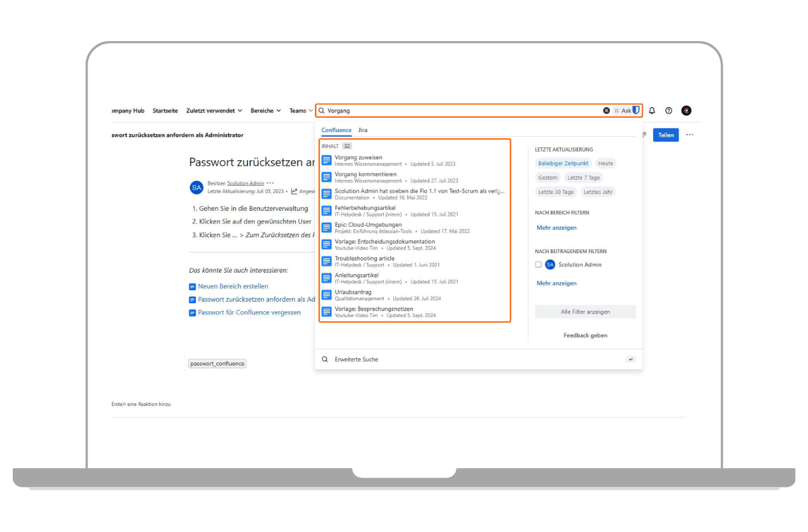The height and width of the screenshot is (532, 808).
Task: Expand the Bereiche dropdown menu
Action: click(266, 110)
